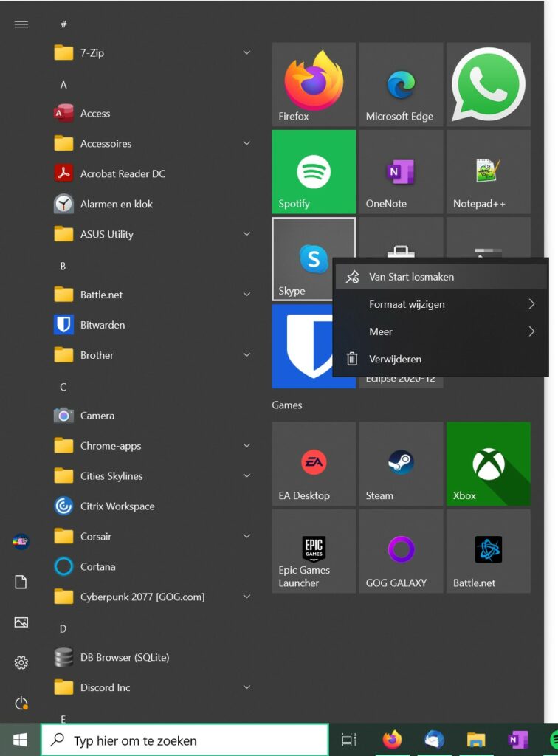Open the Start menu hamburger icon

pos(21,24)
